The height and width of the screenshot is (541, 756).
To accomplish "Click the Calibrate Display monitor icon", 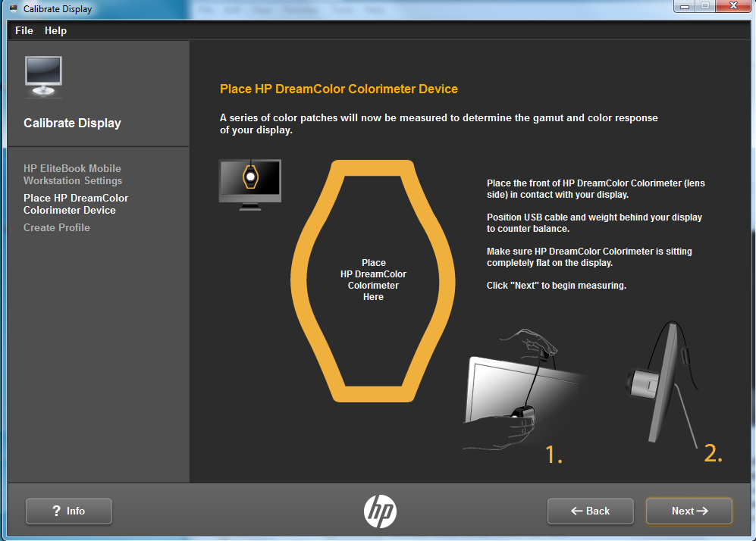I will pos(42,76).
